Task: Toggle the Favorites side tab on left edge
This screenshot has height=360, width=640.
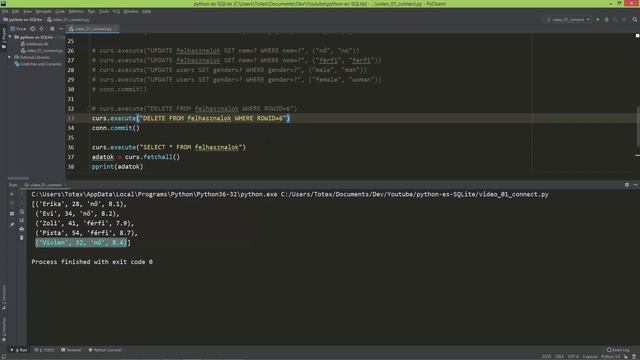Action: tap(4, 329)
